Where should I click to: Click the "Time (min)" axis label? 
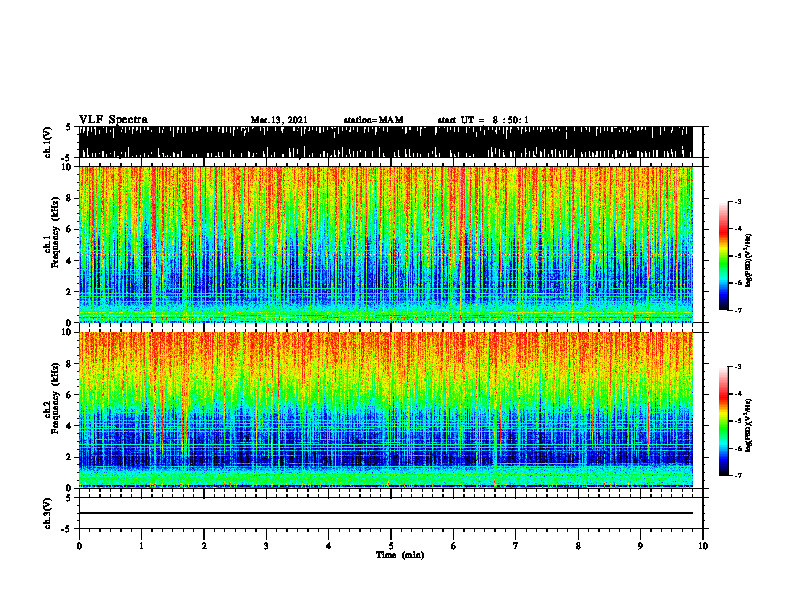coord(400,555)
